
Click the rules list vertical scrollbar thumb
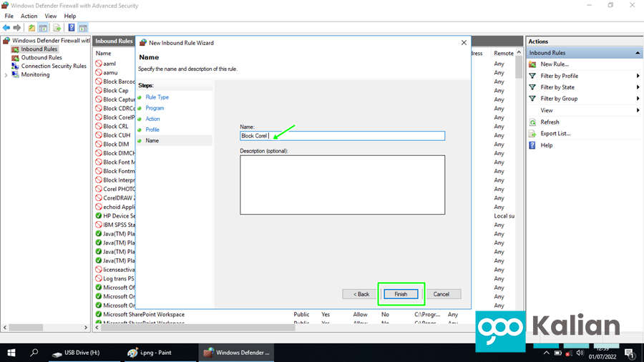pyautogui.click(x=519, y=67)
